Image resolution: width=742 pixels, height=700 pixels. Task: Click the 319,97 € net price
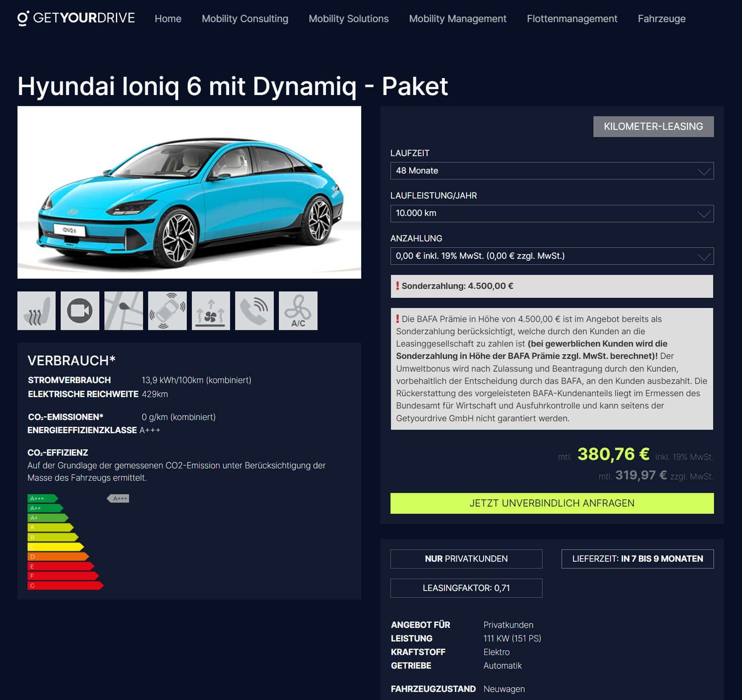click(641, 475)
